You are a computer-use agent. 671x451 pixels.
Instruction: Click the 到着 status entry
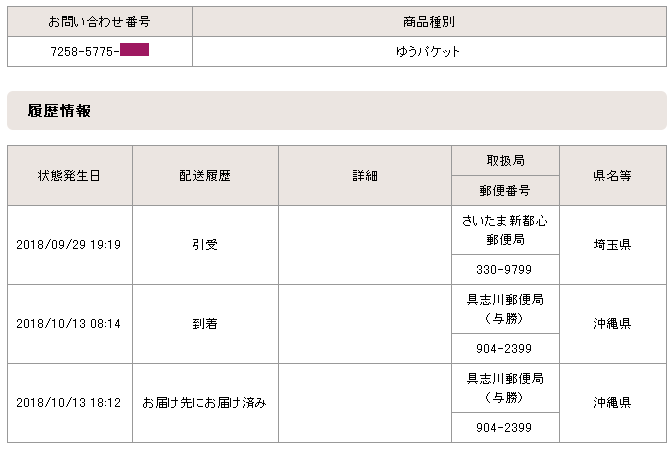(x=205, y=324)
